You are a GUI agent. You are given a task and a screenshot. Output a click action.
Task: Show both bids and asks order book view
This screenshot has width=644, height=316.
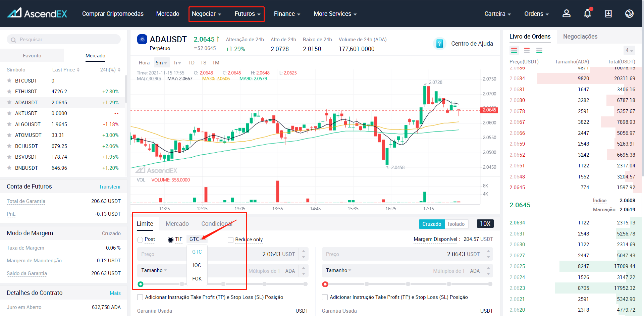pyautogui.click(x=514, y=50)
